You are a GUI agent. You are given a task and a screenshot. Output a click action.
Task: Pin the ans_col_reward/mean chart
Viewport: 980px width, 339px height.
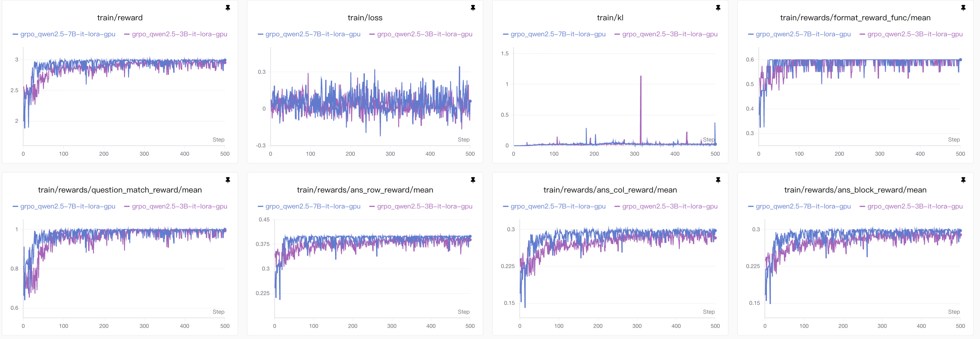click(718, 180)
